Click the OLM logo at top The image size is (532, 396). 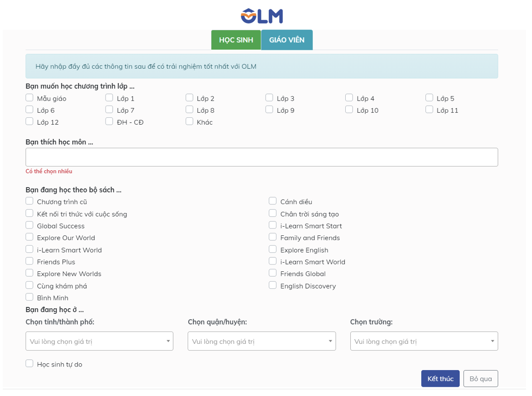click(x=261, y=16)
